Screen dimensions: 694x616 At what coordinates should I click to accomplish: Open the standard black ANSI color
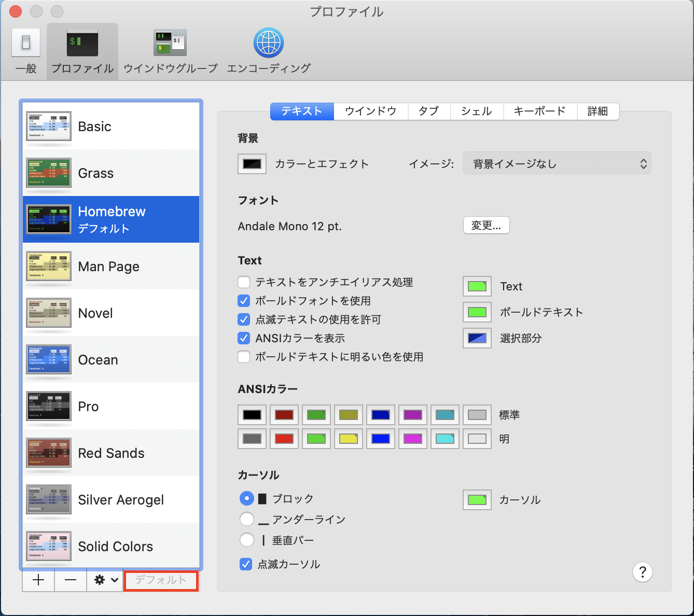[252, 415]
